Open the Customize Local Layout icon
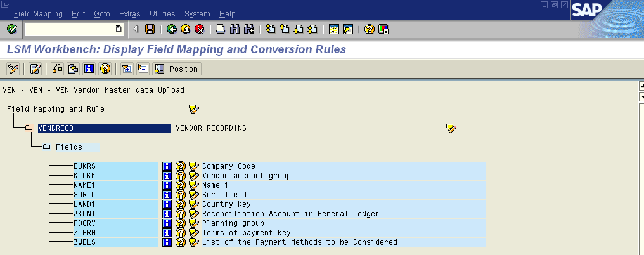 pos(383,29)
